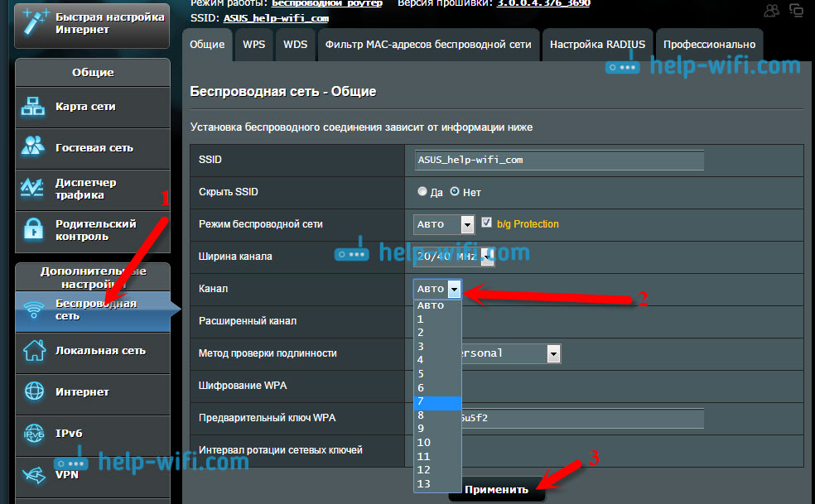Click the Local Network house icon
Screen dimensions: 815x504
pyautogui.click(x=34, y=351)
